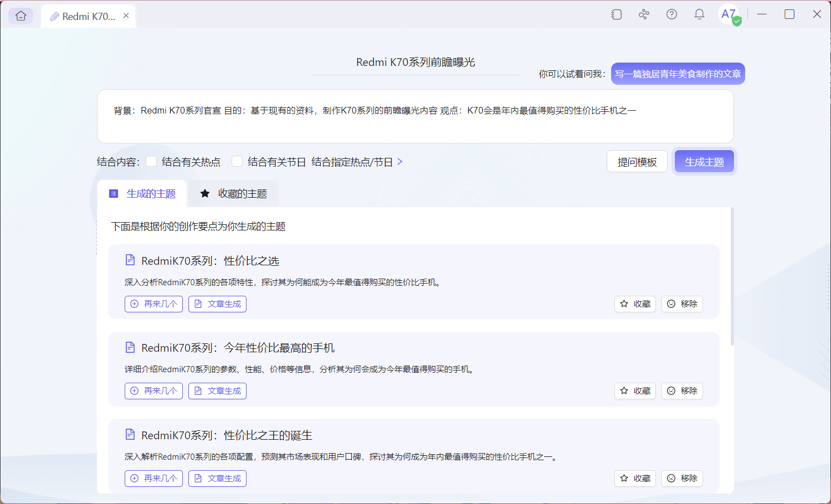Click the A7 account avatar
The height and width of the screenshot is (504, 831).
729,14
